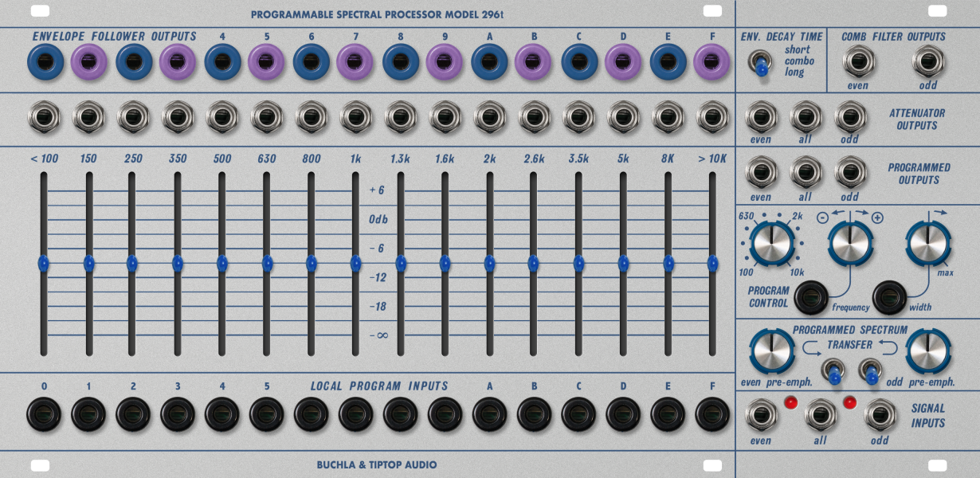
Task: Flip the transfer switch next to odd label
Action: click(869, 371)
